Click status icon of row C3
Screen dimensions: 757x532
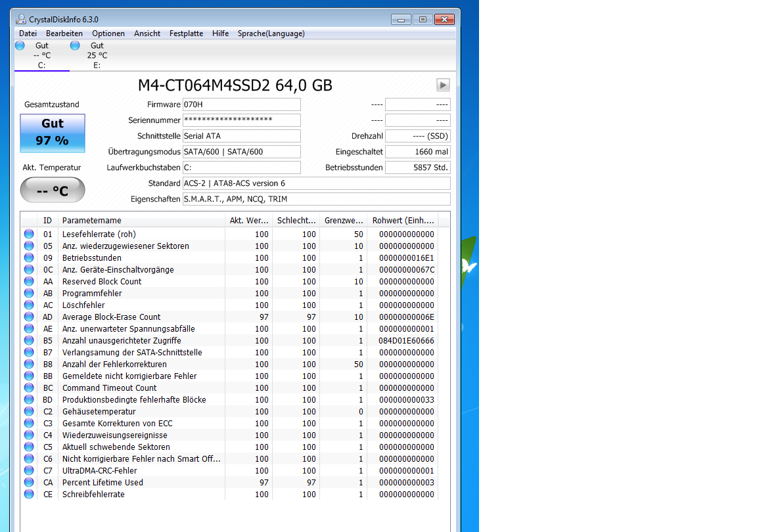(29, 424)
